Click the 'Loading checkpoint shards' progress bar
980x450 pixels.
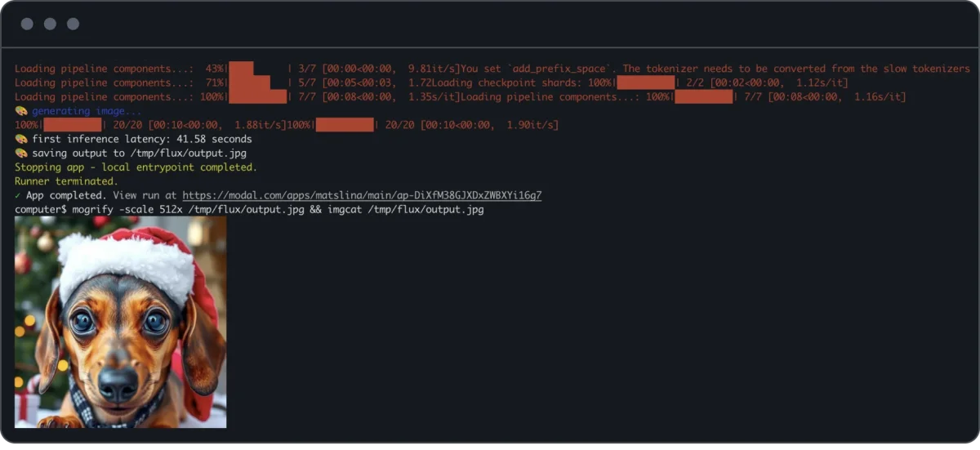click(x=646, y=83)
